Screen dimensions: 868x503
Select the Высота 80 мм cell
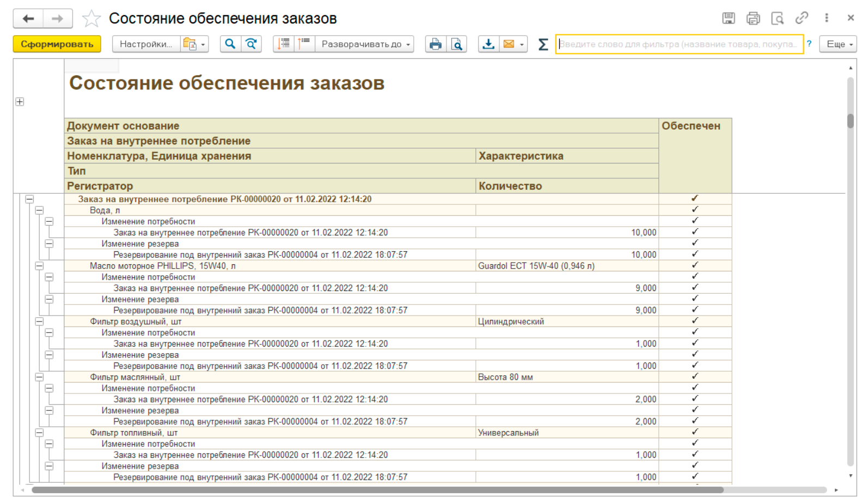click(x=567, y=377)
